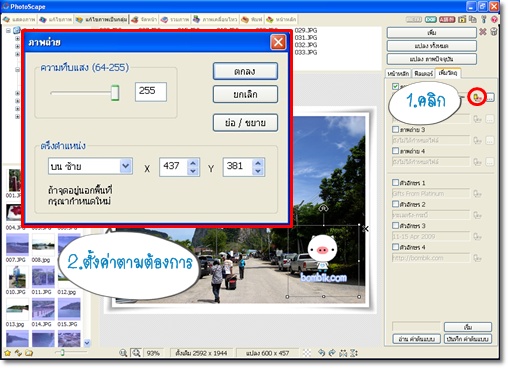Screen dimensions: 508x368
Task: Click the settings icon next to text 1 field
Action: click(x=477, y=193)
